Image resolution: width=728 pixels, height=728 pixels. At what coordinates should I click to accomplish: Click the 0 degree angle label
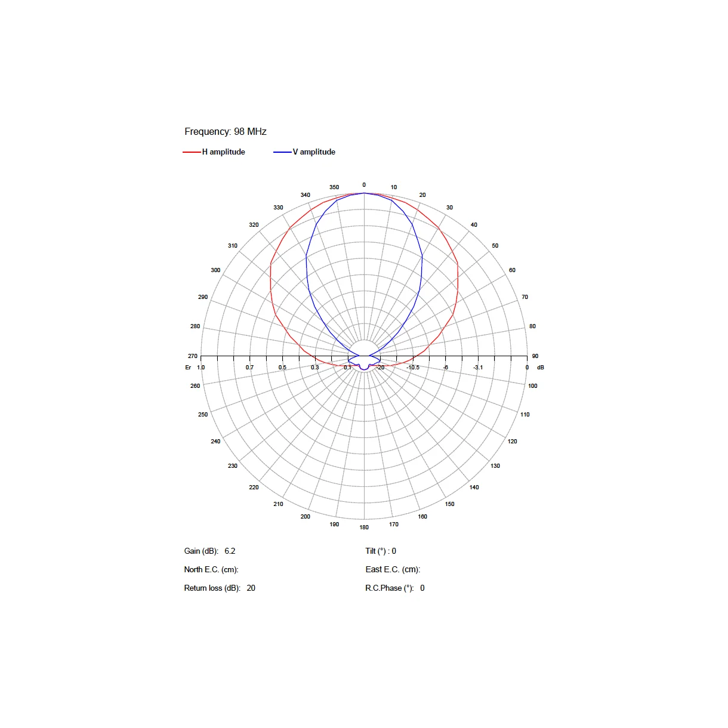(x=364, y=185)
